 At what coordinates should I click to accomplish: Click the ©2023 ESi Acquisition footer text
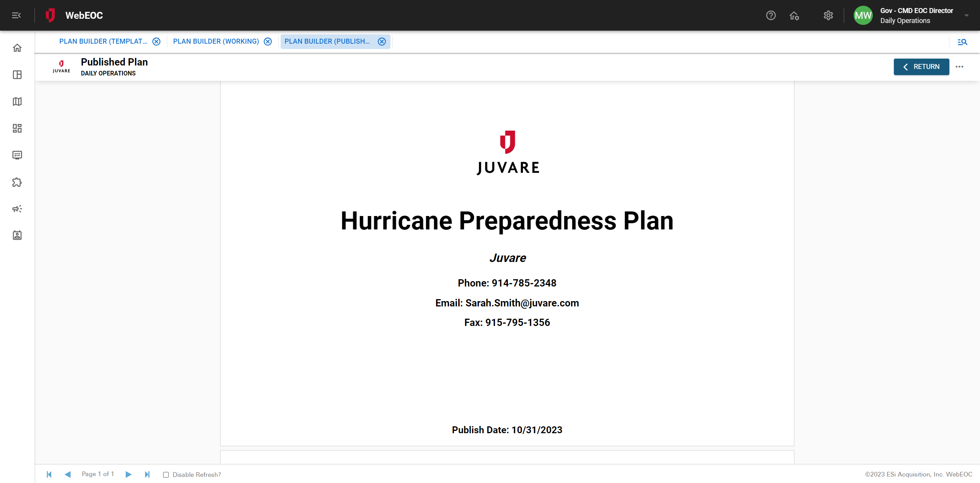[918, 474]
